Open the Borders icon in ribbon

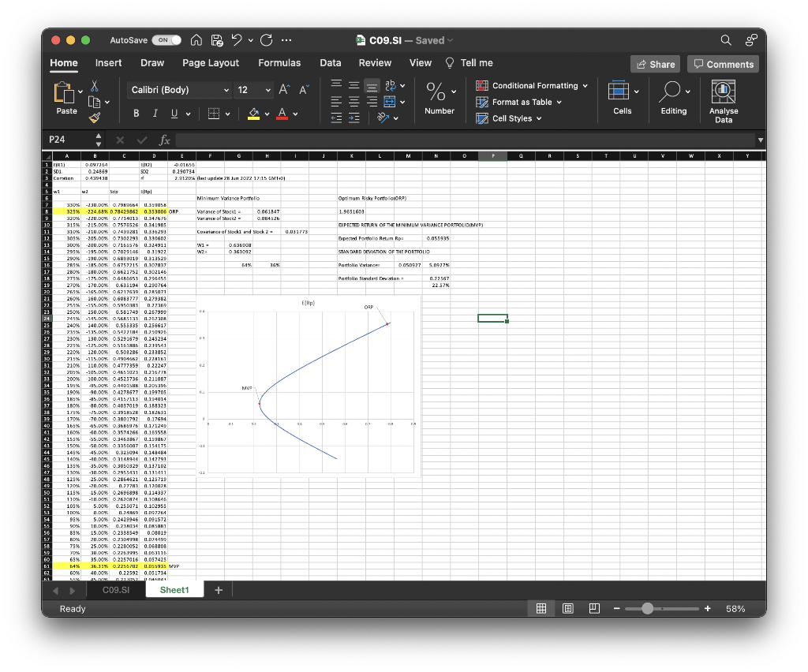click(214, 115)
